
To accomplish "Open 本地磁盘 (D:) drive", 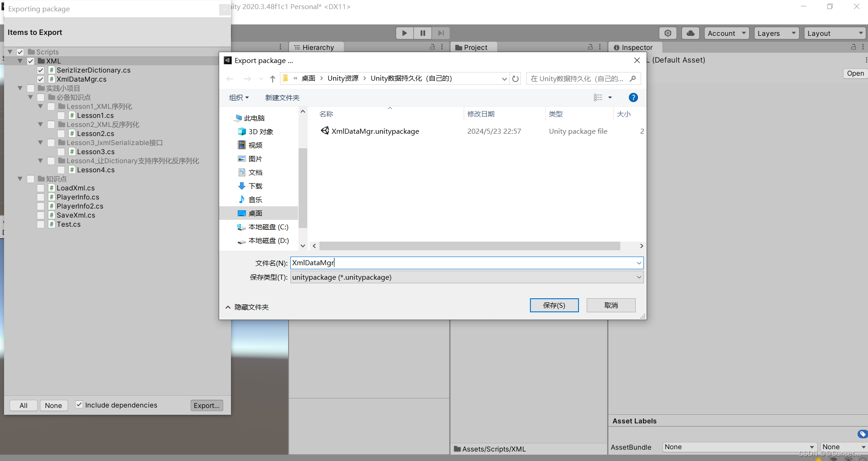I will [x=263, y=241].
